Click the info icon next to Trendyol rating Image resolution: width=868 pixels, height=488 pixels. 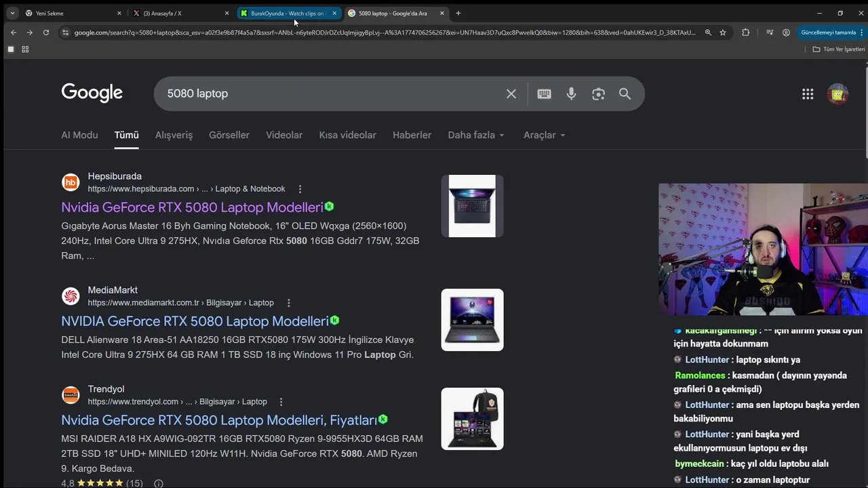coord(158,483)
